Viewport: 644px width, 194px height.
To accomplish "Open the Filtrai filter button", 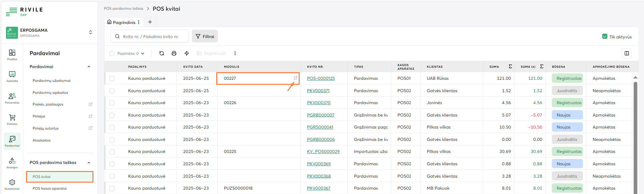I will coord(205,36).
